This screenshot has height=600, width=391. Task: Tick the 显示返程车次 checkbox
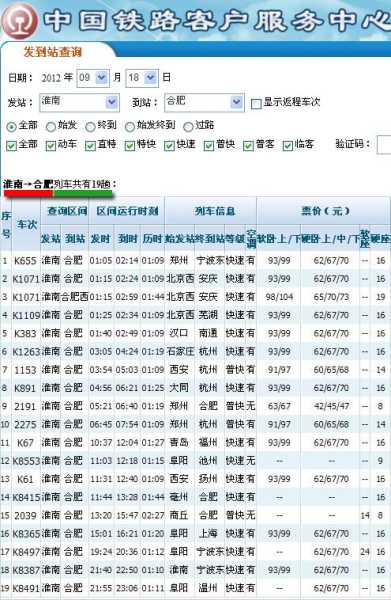(256, 103)
